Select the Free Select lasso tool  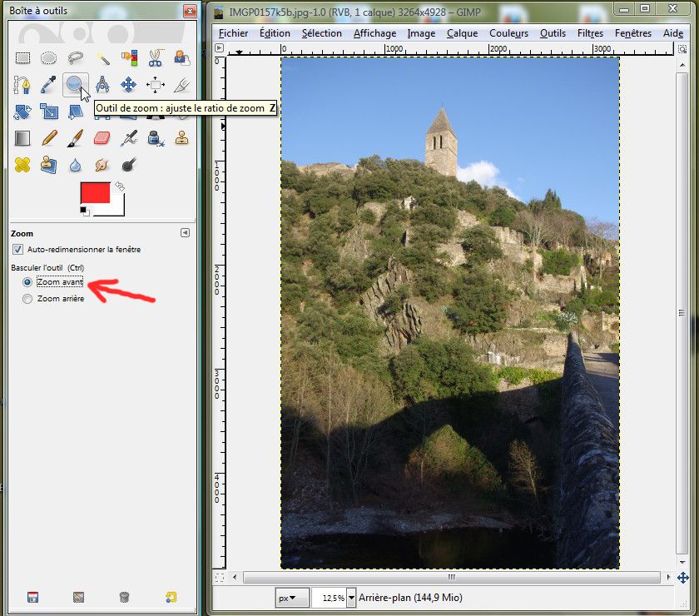coord(76,58)
